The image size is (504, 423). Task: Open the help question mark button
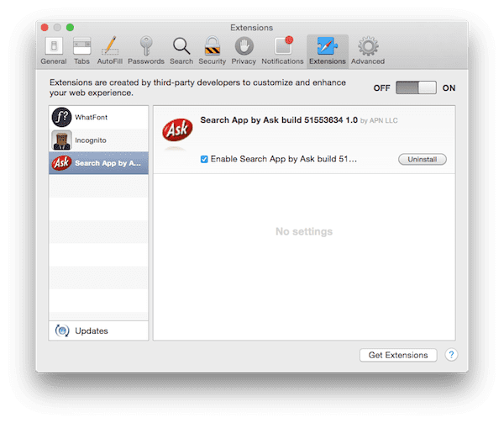[x=451, y=355]
